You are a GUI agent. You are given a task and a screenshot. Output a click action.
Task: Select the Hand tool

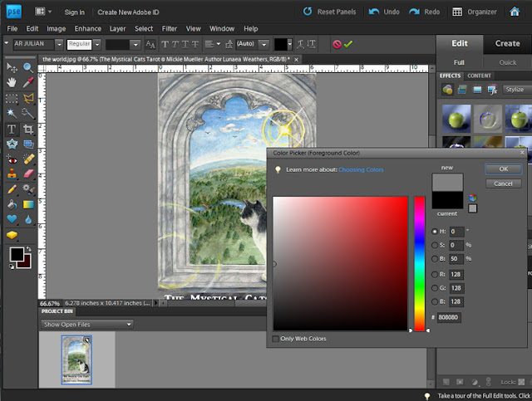pos(12,82)
